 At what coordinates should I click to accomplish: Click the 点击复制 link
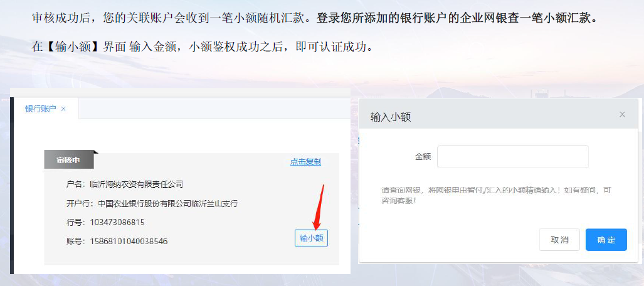tap(305, 162)
